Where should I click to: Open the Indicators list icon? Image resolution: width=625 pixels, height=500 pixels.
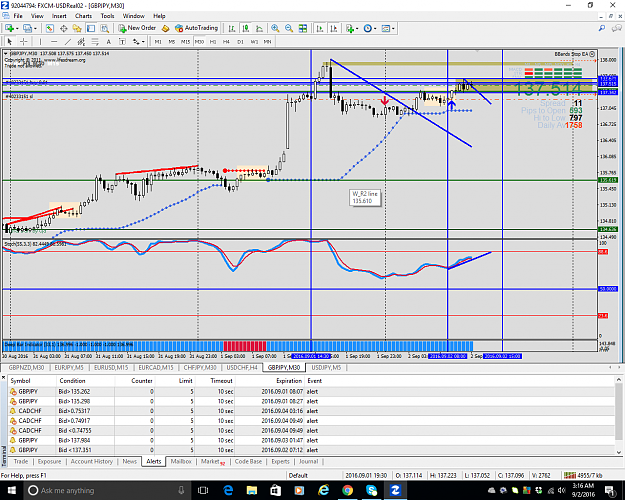pos(350,28)
